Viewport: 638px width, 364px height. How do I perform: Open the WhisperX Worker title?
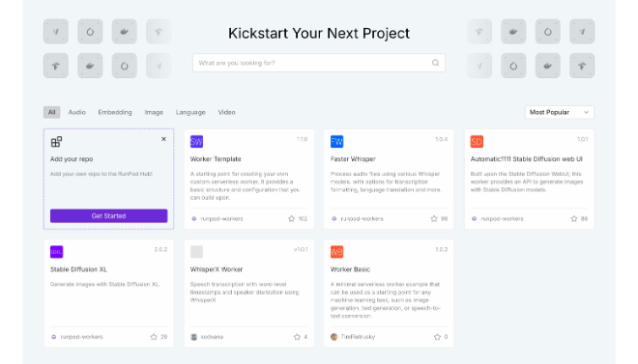click(x=217, y=269)
